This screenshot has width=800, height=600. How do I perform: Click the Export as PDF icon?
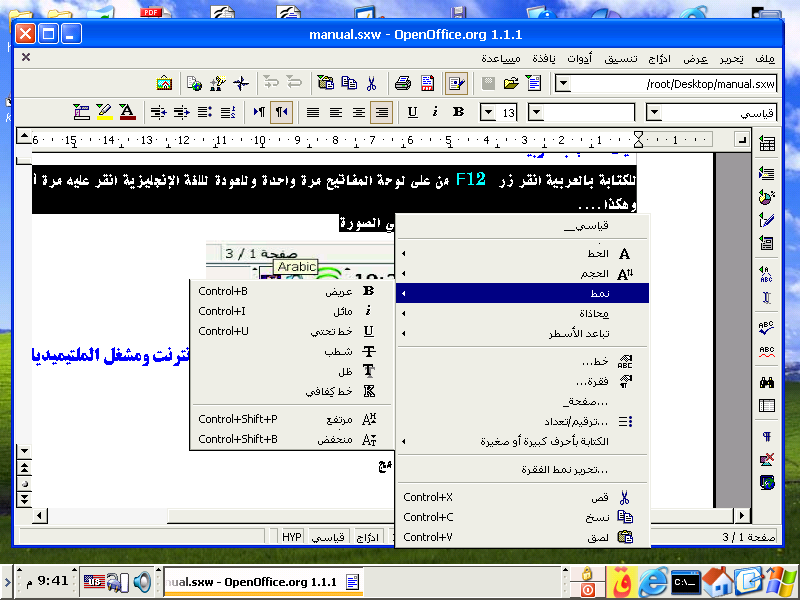pyautogui.click(x=428, y=83)
